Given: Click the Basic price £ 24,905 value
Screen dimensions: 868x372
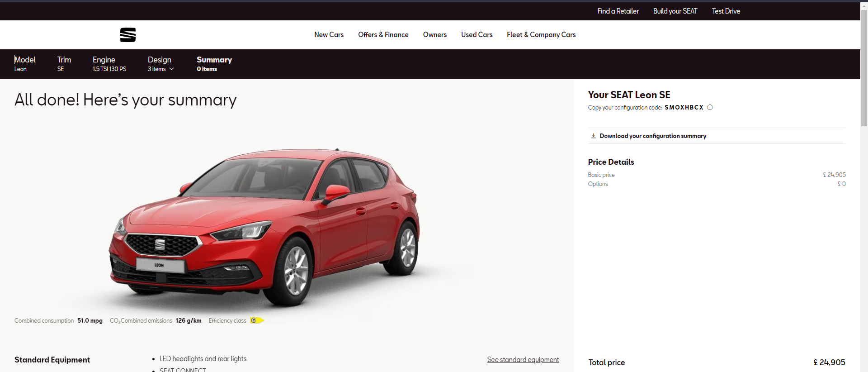Looking at the screenshot, I should 834,175.
